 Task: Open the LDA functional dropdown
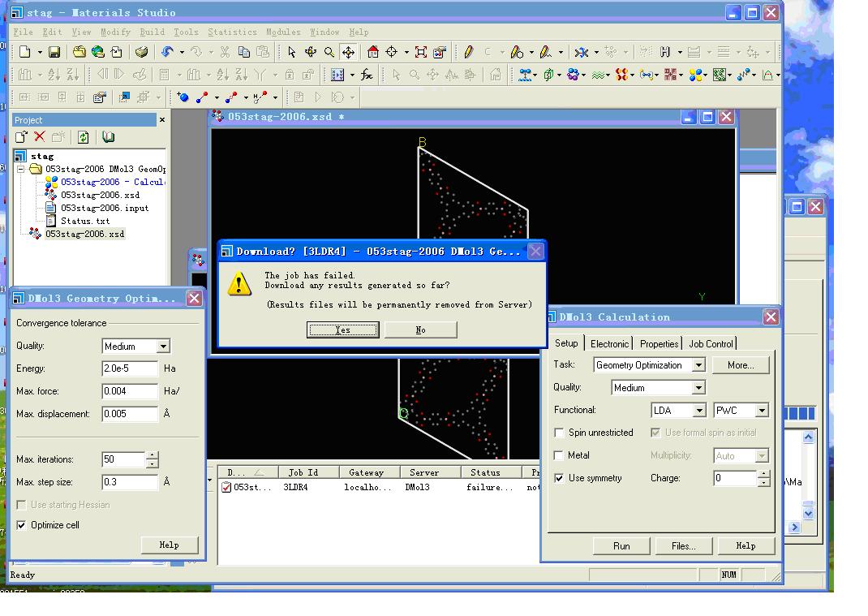[x=698, y=411]
